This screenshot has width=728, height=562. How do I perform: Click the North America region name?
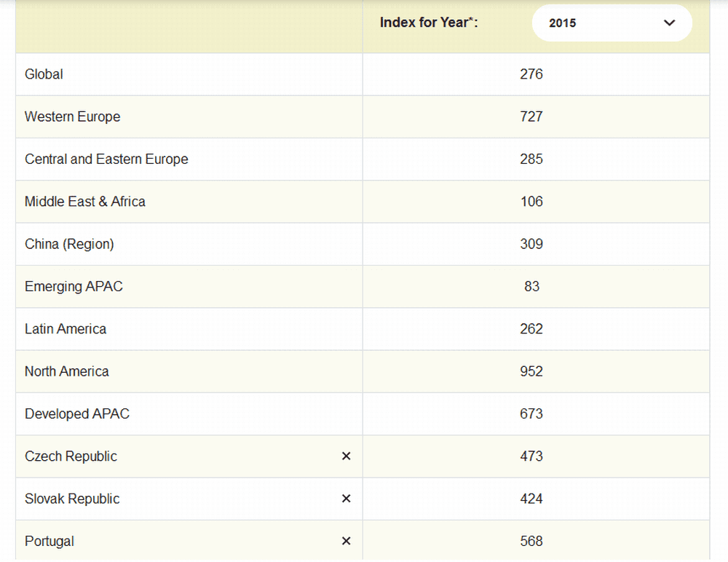66,371
